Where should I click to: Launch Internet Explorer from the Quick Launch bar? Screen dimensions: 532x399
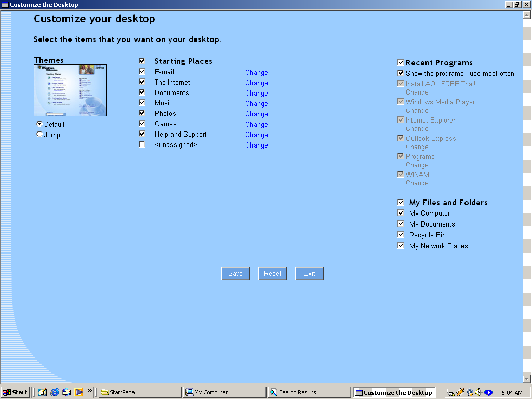(x=54, y=392)
